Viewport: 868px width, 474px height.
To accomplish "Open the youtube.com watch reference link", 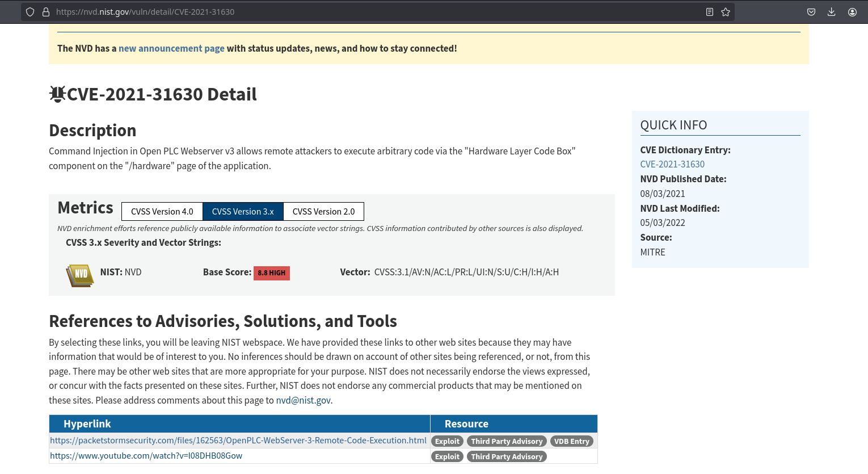I will [x=146, y=456].
